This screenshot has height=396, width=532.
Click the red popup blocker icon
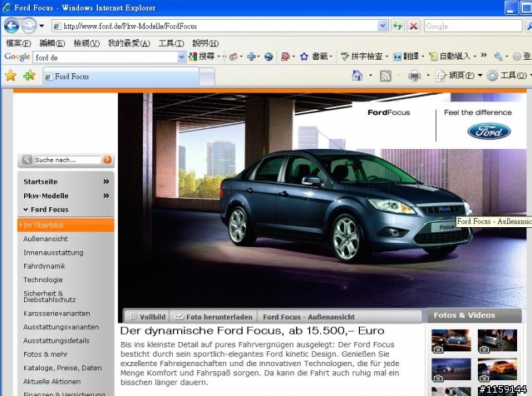tap(285, 57)
